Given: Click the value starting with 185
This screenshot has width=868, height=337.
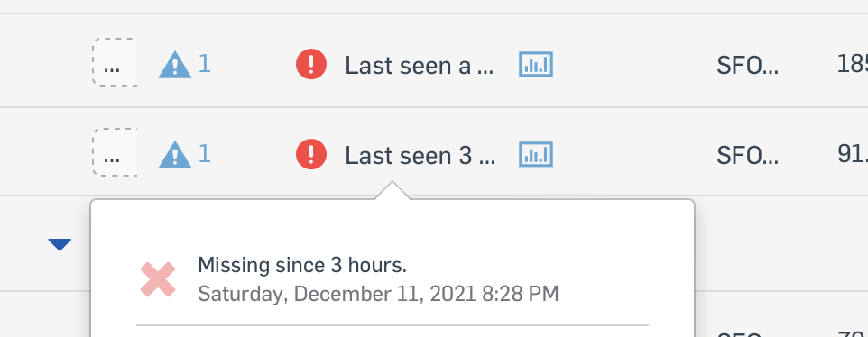Looking at the screenshot, I should (853, 64).
